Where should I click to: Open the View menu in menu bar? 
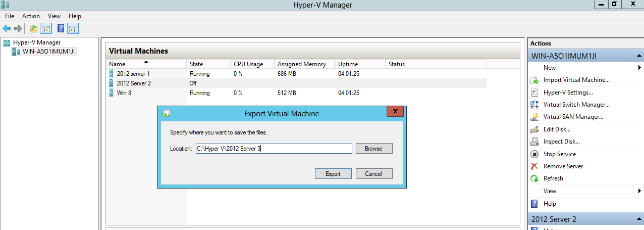point(54,16)
